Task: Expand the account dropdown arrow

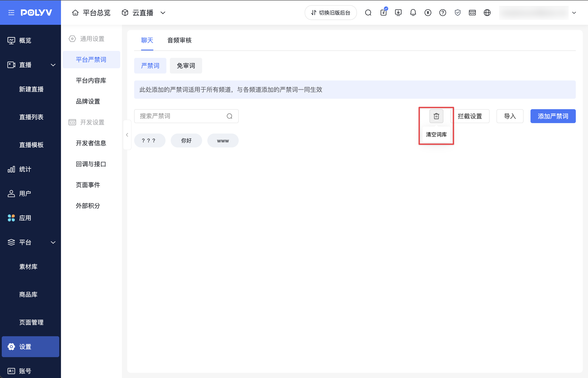Action: click(x=574, y=13)
